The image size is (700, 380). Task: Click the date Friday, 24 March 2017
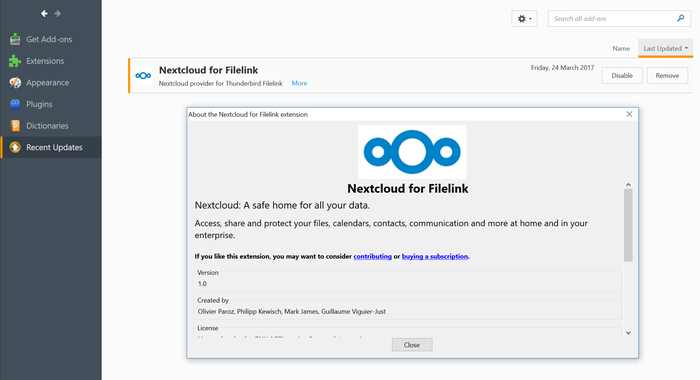[562, 67]
